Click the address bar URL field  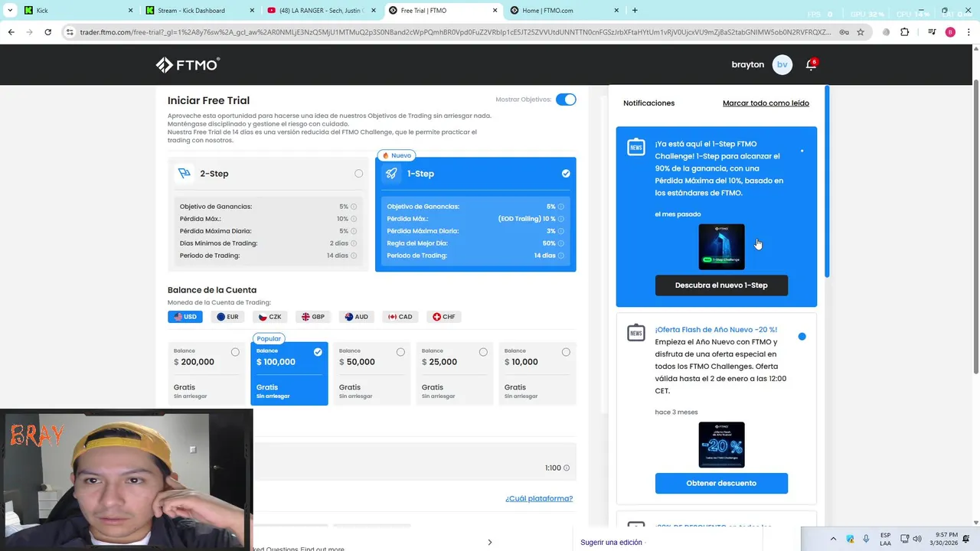(456, 32)
